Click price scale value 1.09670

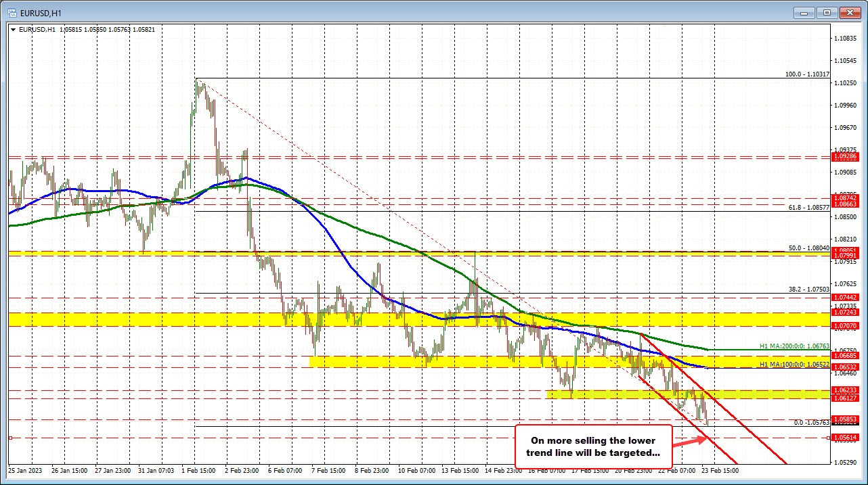[847, 127]
